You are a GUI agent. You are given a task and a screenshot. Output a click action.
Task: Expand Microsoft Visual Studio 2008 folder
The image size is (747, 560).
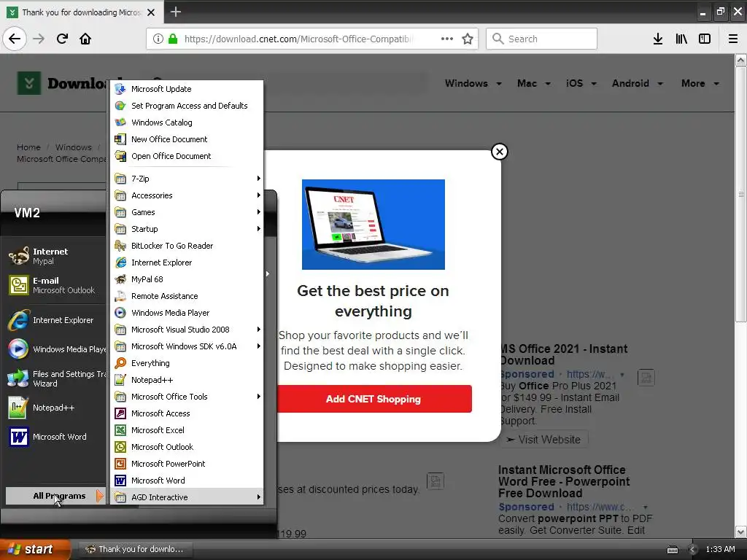click(187, 330)
